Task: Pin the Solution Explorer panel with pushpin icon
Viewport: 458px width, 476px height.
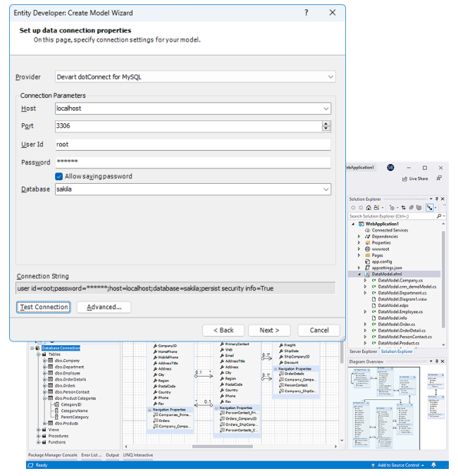Action: pyautogui.click(x=437, y=199)
